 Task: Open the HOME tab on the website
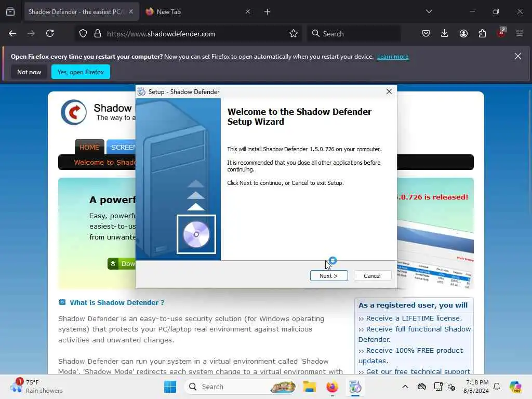point(89,147)
